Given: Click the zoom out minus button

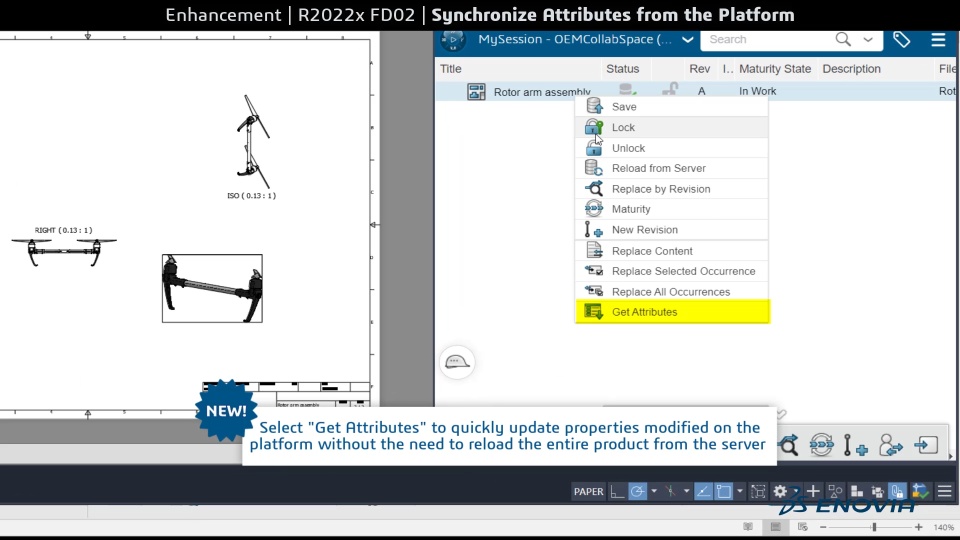Looking at the screenshot, I should (x=823, y=527).
